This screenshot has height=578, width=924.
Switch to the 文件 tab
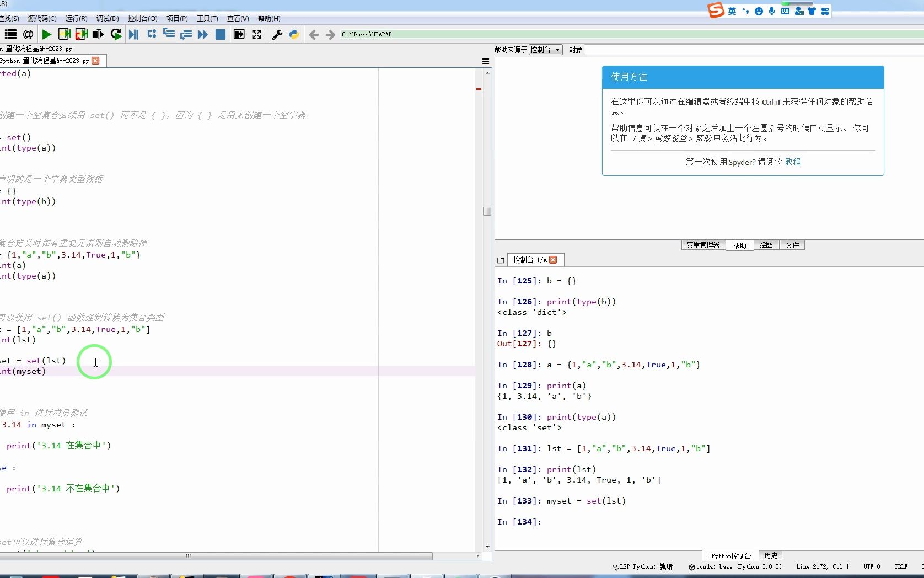(x=792, y=245)
